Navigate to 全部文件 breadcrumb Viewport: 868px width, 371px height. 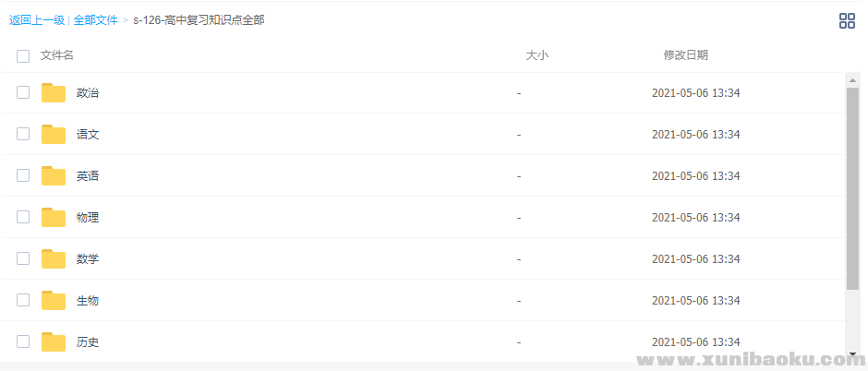coord(95,19)
